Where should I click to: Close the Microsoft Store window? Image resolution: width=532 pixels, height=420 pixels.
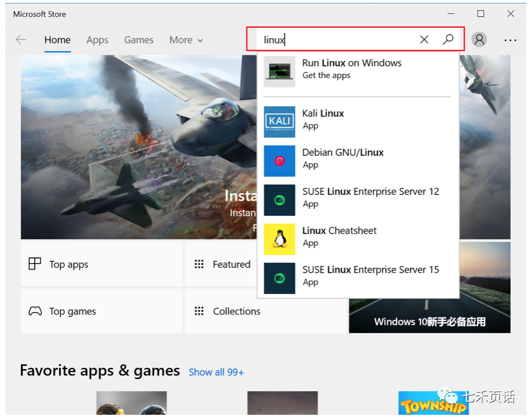point(511,13)
